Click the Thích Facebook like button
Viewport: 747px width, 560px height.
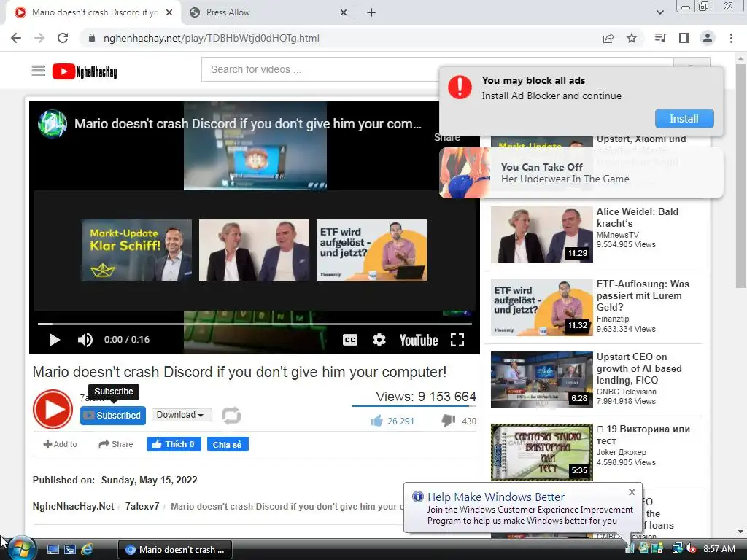[x=174, y=444]
